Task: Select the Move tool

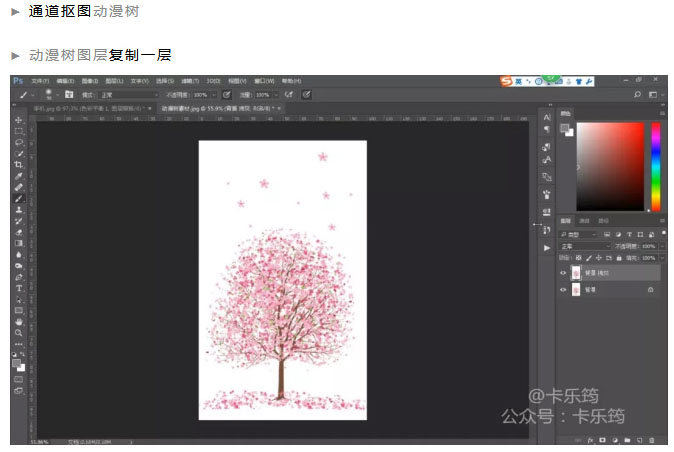Action: click(x=19, y=120)
